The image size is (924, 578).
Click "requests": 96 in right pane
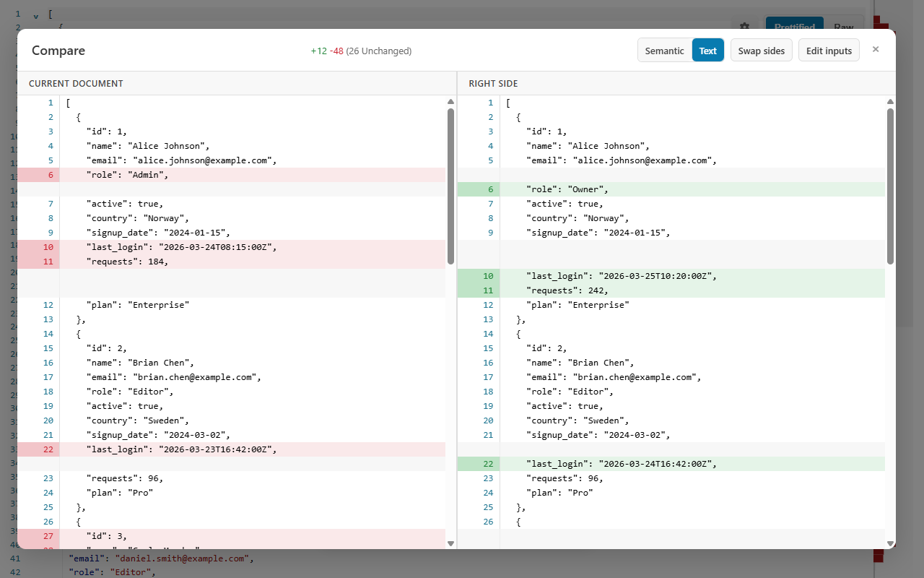pos(565,478)
